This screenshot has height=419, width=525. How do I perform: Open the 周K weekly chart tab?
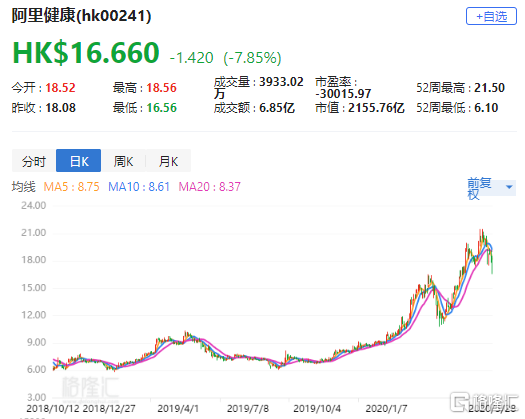[123, 161]
